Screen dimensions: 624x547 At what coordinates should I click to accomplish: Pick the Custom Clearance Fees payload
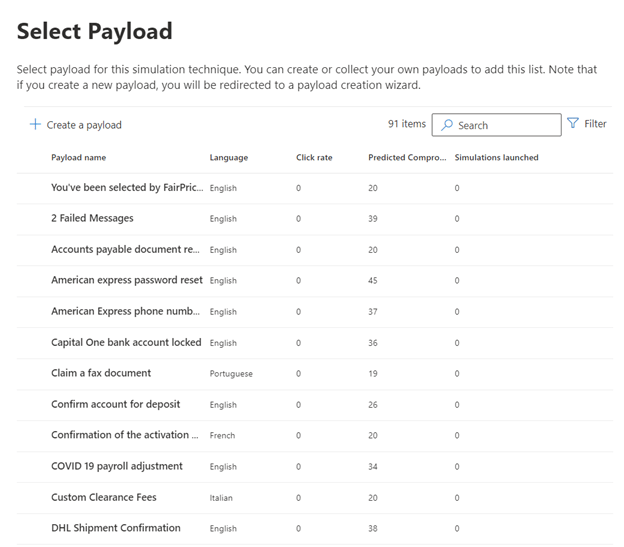(104, 497)
